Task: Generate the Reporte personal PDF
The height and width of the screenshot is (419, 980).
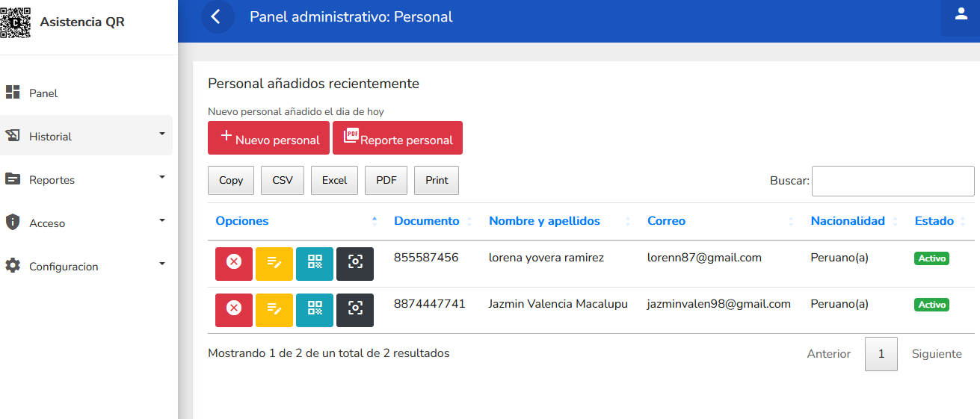Action: click(x=398, y=138)
